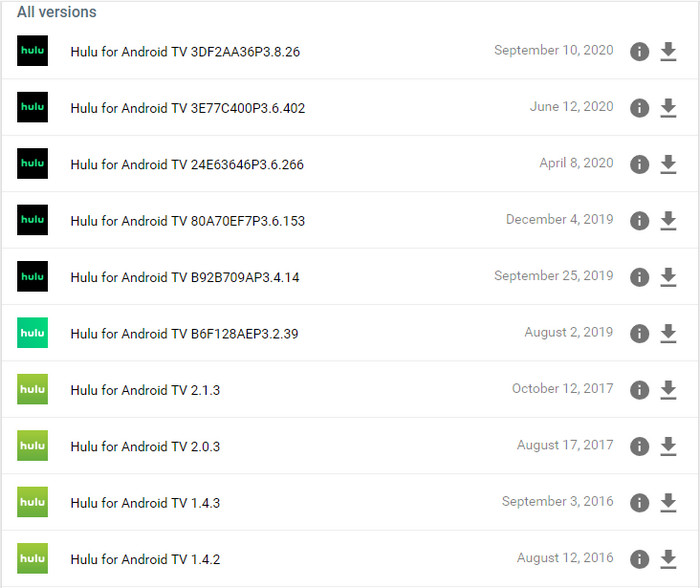Download Hulu for Android TV 3DF2AA36P3.8.26
700x588 pixels.
tap(668, 51)
